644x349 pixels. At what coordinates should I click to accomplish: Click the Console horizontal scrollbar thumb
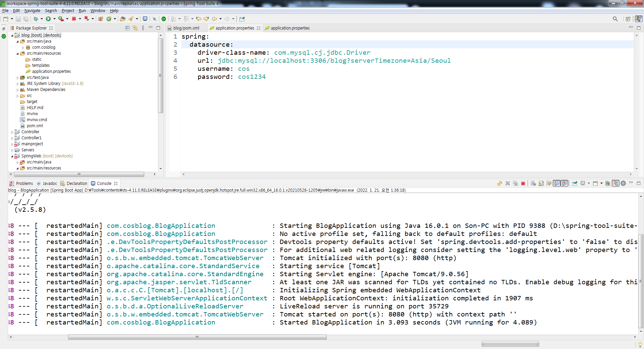tap(197, 337)
